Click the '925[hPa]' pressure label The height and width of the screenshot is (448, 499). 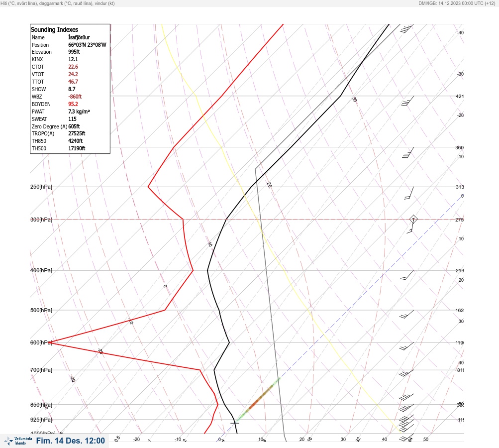pyautogui.click(x=41, y=420)
